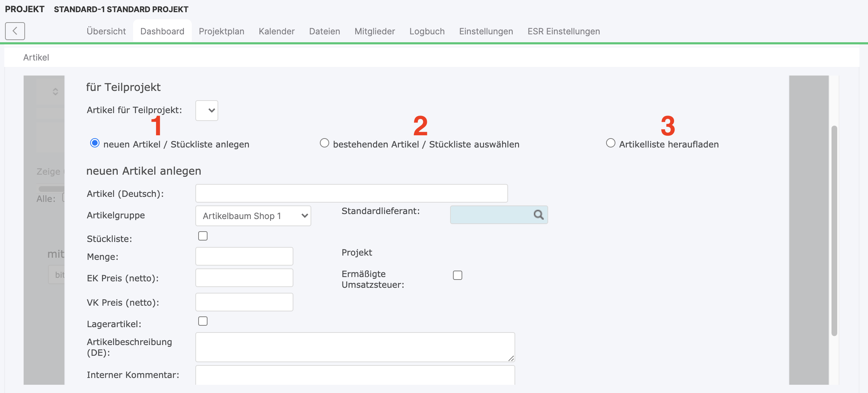Click the Artikel (Deutsch) text field
Screen dimensions: 868x393
click(x=351, y=193)
